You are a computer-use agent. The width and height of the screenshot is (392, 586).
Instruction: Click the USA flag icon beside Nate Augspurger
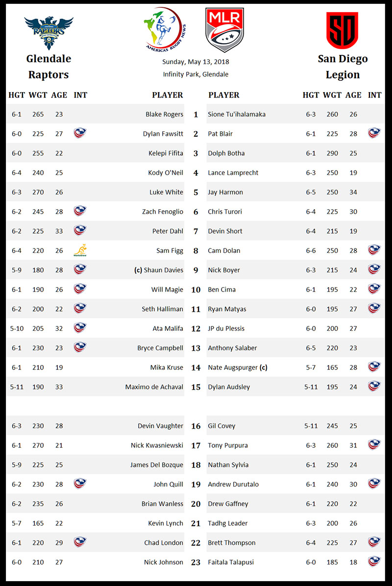pyautogui.click(x=374, y=367)
